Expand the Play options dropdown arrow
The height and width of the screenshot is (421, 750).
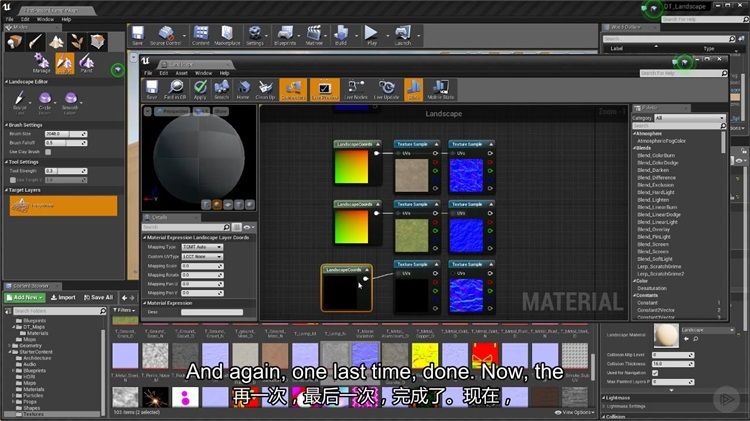point(388,36)
